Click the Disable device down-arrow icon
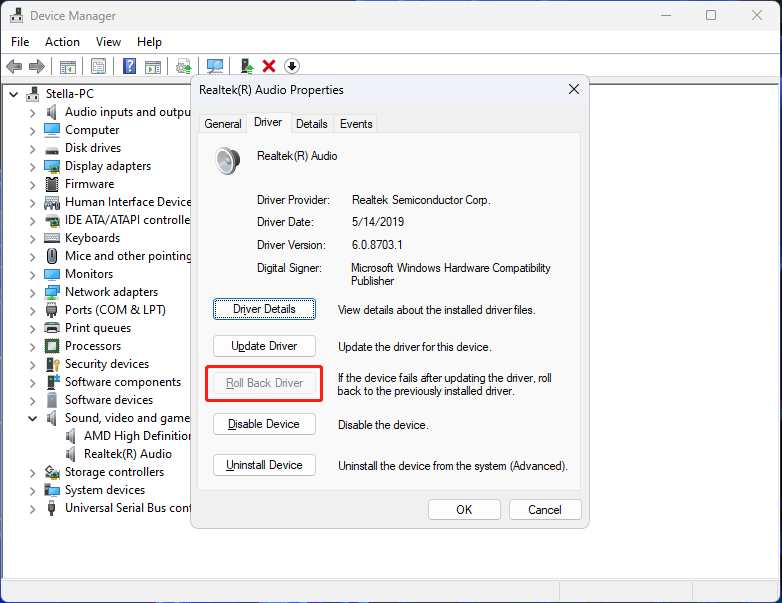Viewport: 782px width, 603px height. 291,66
